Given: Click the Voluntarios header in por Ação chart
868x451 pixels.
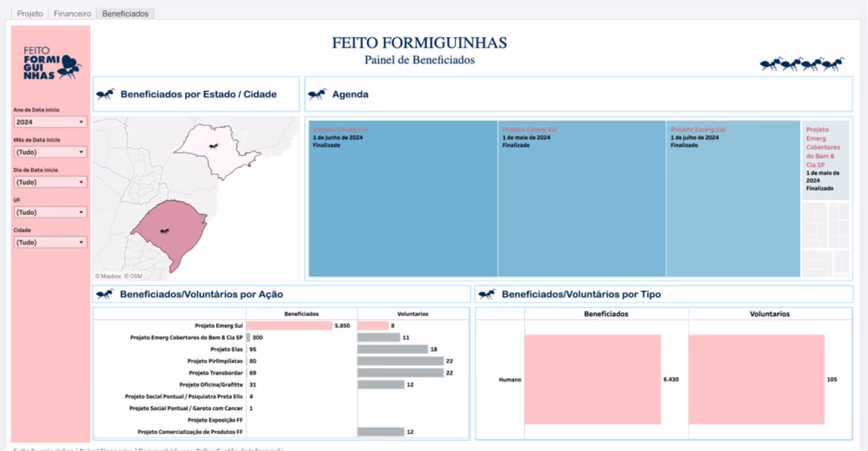Looking at the screenshot, I should [413, 314].
